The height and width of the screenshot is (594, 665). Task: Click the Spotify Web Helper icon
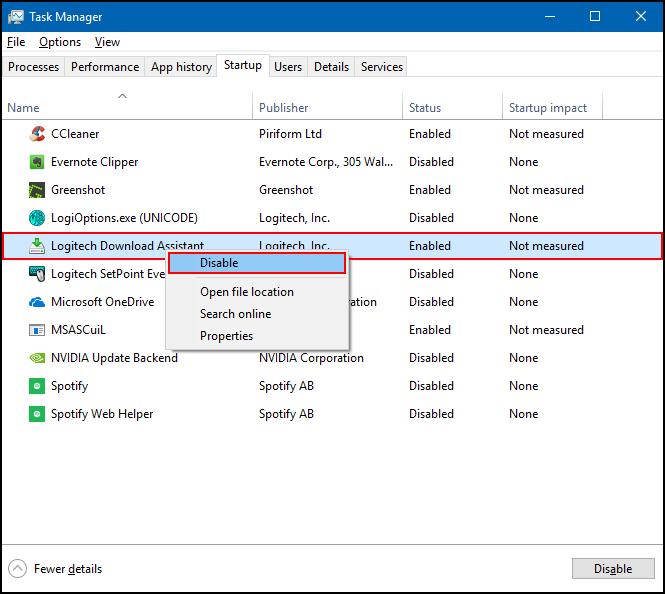(x=37, y=414)
